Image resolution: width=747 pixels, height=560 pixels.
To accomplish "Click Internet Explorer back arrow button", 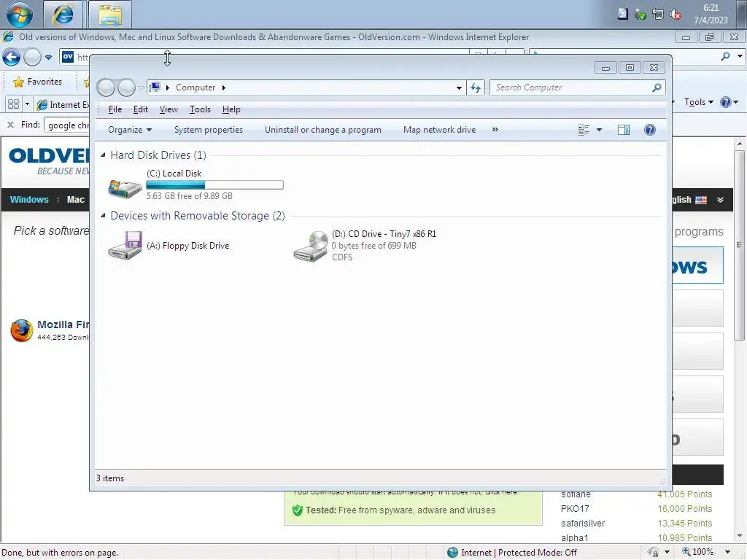I will [x=11, y=58].
